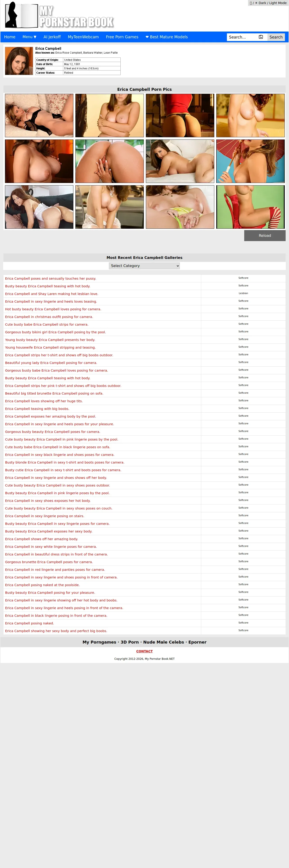289x868 pixels.
Task: Open the Eporner footer link
Action: 197,642
